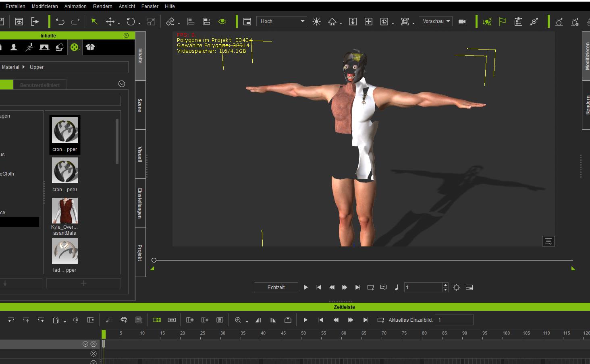590x364 pixels.
Task: Click the camera zoom up-down arrows icon
Action: click(353, 21)
